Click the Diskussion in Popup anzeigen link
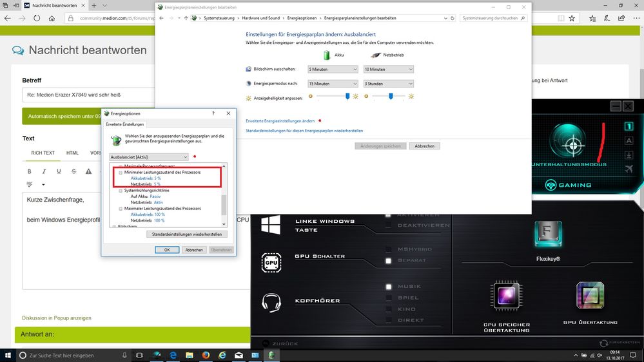The width and height of the screenshot is (644, 362). pyautogui.click(x=57, y=318)
